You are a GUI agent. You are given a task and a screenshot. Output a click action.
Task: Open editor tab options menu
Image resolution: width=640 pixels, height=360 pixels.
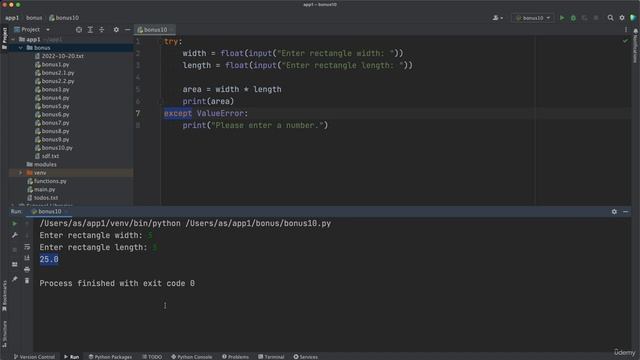pos(626,30)
